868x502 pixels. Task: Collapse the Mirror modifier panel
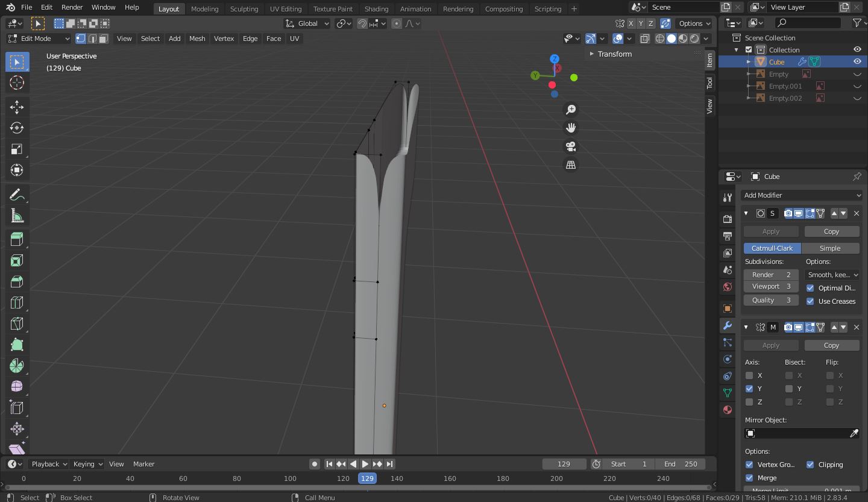click(746, 327)
